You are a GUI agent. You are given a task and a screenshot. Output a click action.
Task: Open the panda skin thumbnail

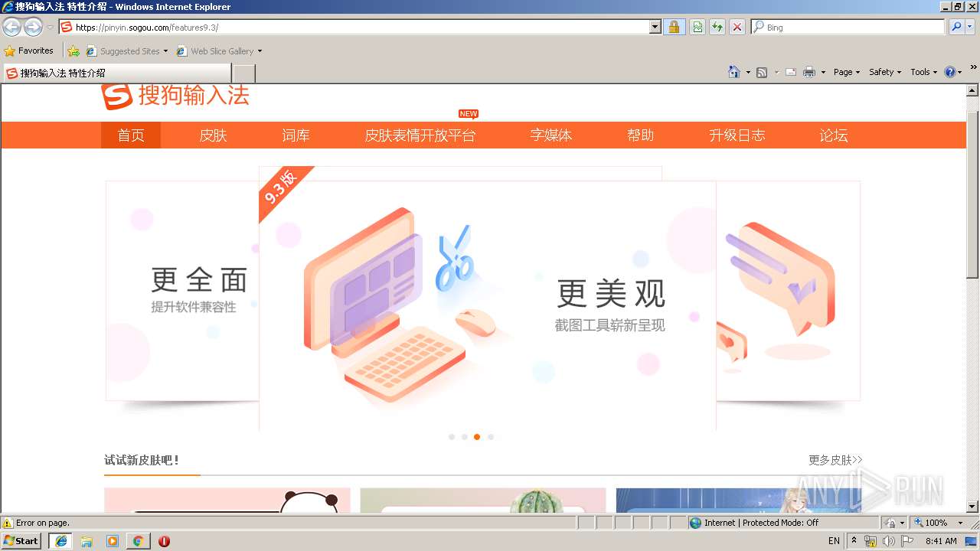click(x=227, y=500)
